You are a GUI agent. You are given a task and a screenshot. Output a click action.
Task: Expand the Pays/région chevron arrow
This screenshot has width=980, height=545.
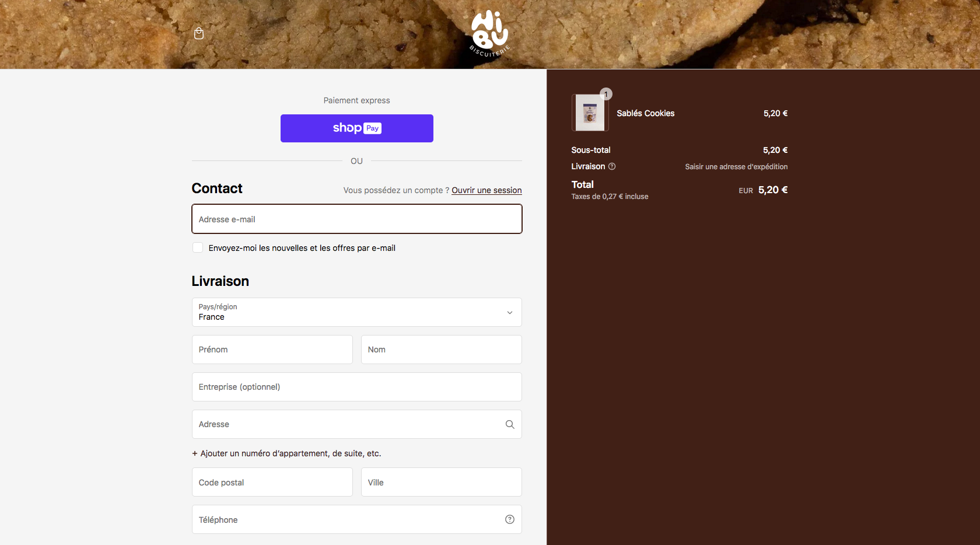[510, 313]
